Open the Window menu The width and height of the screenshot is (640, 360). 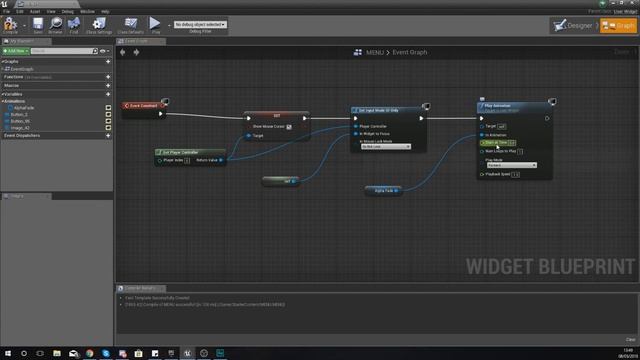pyautogui.click(x=87, y=11)
